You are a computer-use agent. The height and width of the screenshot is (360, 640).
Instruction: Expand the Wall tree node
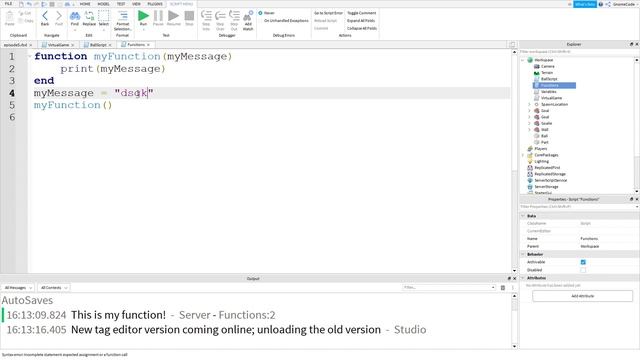click(x=529, y=130)
